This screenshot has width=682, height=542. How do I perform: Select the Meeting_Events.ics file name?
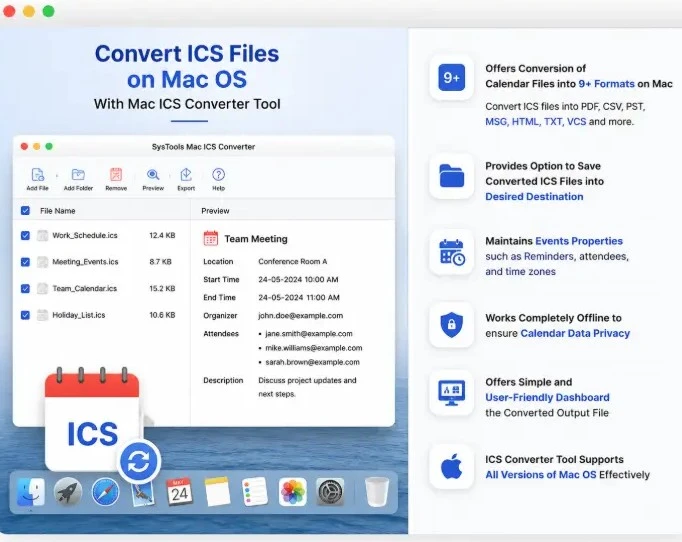point(85,262)
